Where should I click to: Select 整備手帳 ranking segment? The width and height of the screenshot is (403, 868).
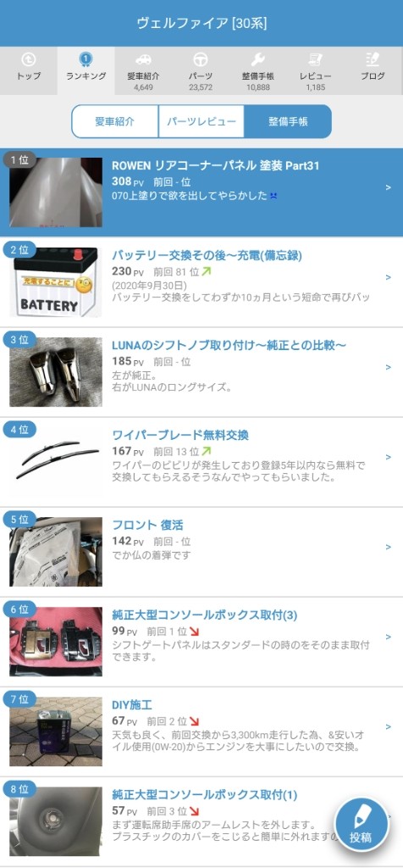(x=288, y=122)
